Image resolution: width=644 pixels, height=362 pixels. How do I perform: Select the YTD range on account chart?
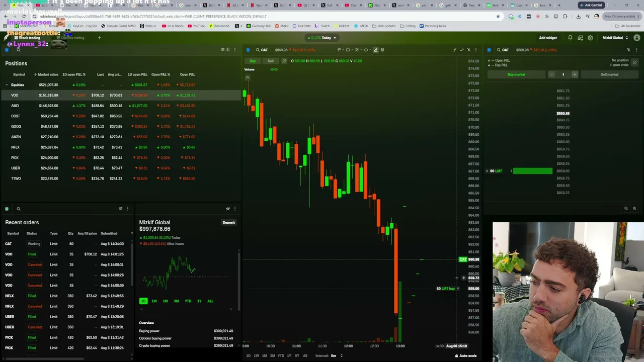[x=188, y=301]
